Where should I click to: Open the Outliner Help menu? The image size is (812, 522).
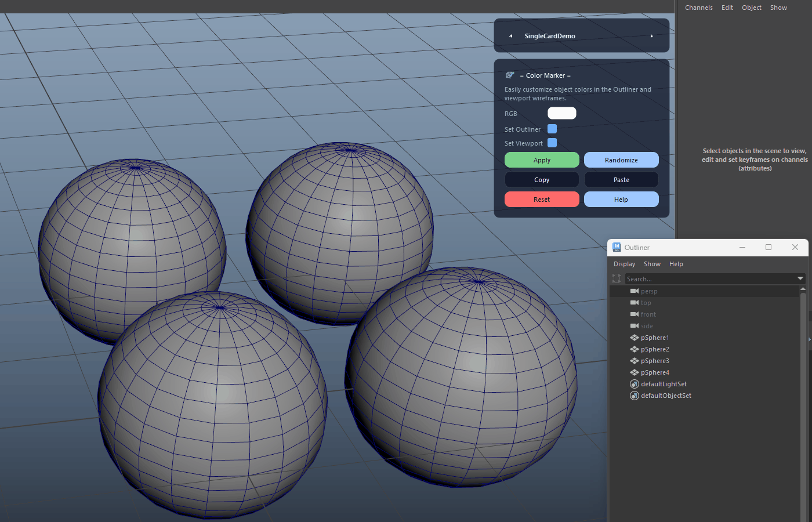coord(676,264)
